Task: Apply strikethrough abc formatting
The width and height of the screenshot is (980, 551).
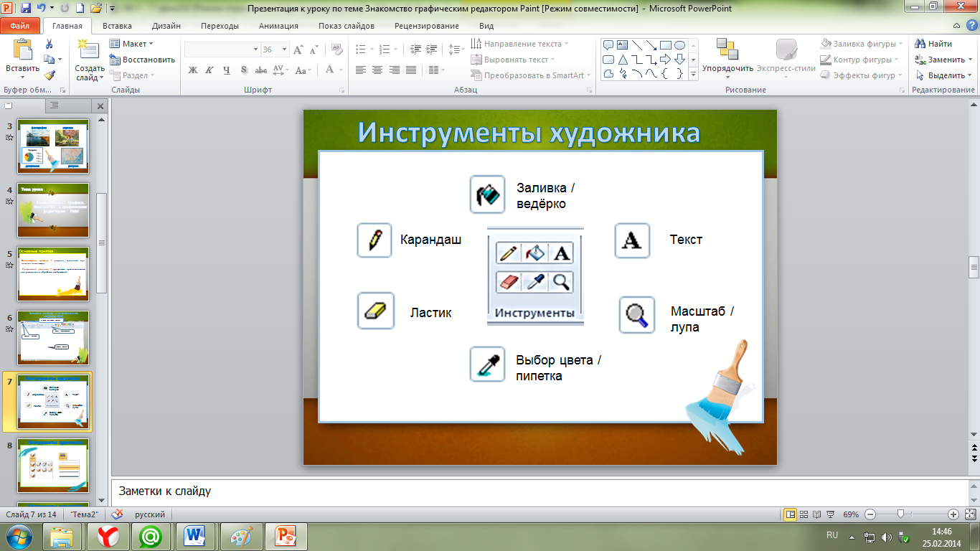Action: 261,70
